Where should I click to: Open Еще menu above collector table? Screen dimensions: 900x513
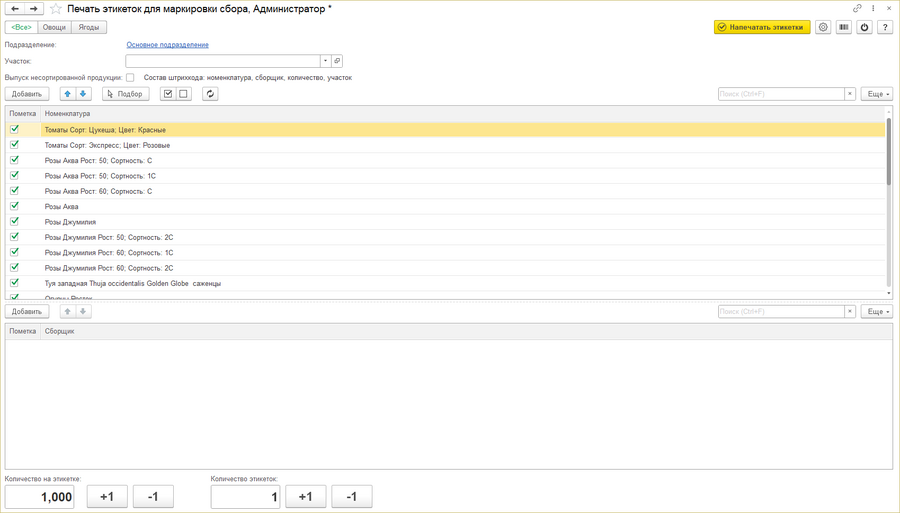[876, 311]
